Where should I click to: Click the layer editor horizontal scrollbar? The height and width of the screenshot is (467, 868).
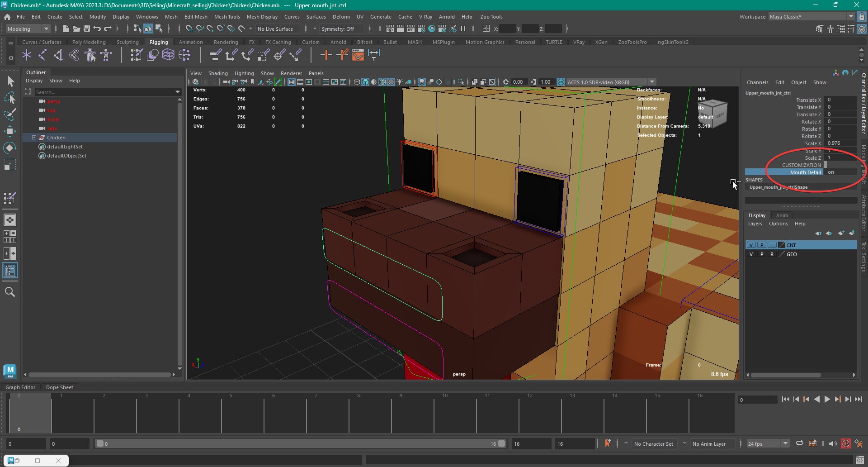pos(786,375)
